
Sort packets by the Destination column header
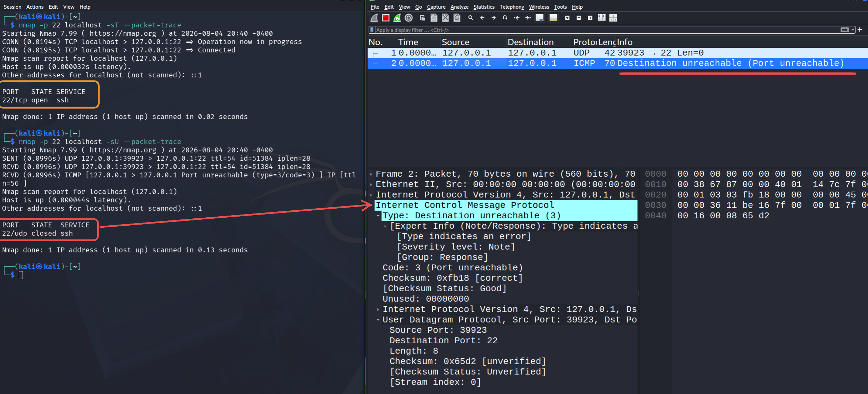point(539,42)
